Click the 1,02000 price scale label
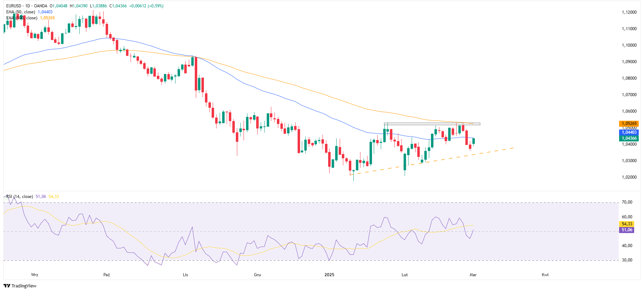The width and height of the screenshot is (644, 292). (629, 177)
